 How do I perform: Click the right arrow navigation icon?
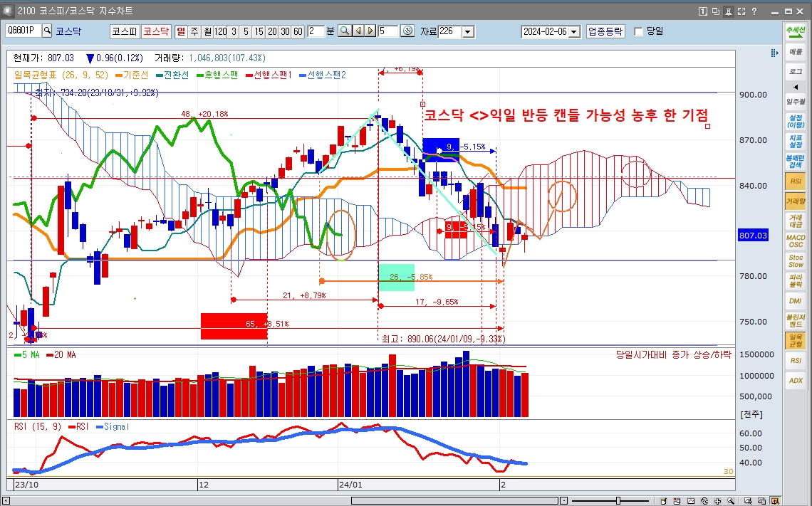click(x=370, y=31)
